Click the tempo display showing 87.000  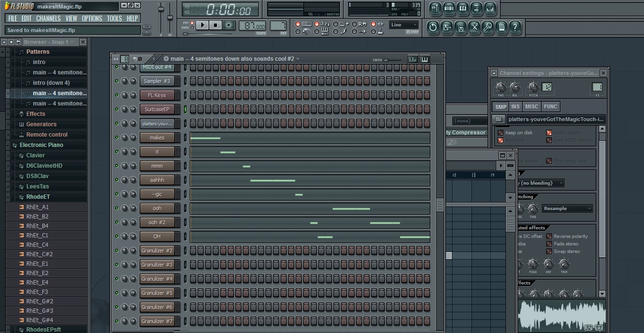[252, 25]
